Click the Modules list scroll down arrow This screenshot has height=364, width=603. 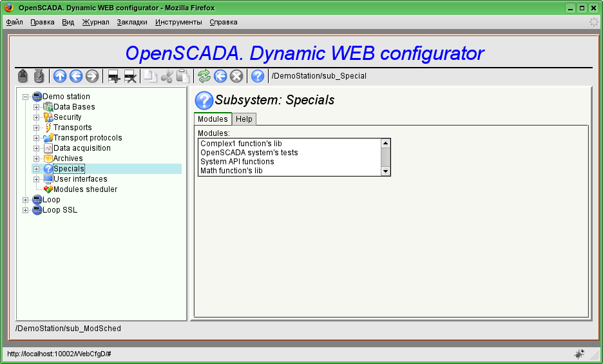(x=385, y=171)
